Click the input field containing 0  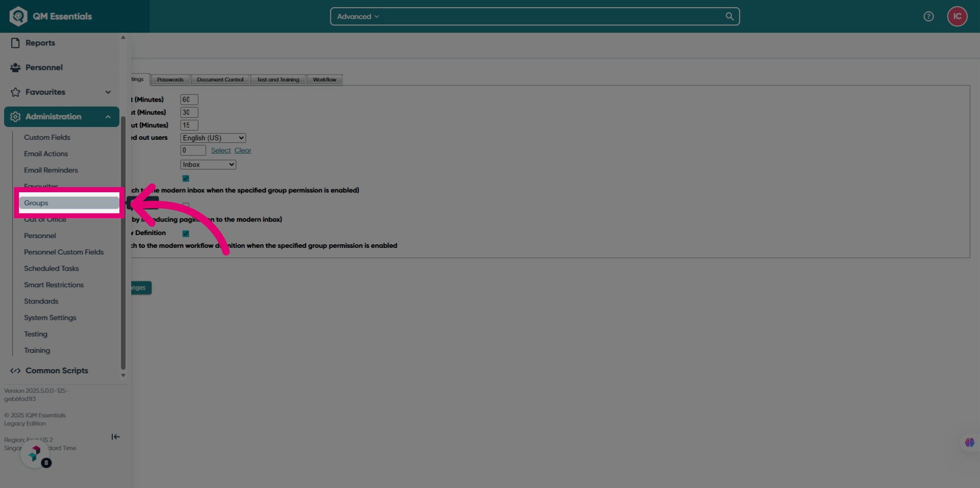point(193,150)
